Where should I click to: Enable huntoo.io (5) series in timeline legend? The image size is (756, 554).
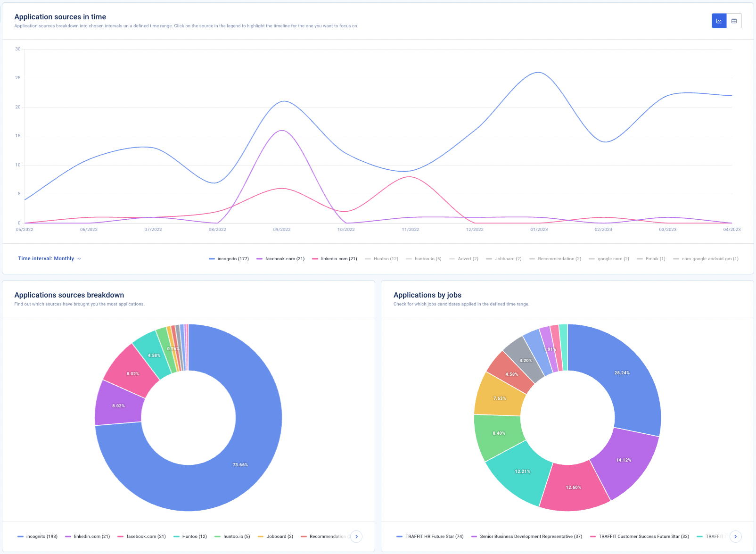coord(424,259)
